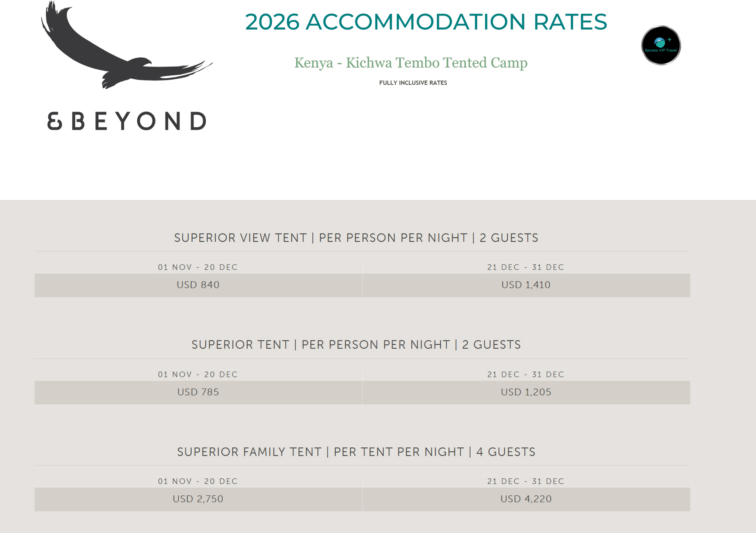Image resolution: width=756 pixels, height=533 pixels.
Task: Select the Superior Family Tent section heading
Action: point(356,452)
